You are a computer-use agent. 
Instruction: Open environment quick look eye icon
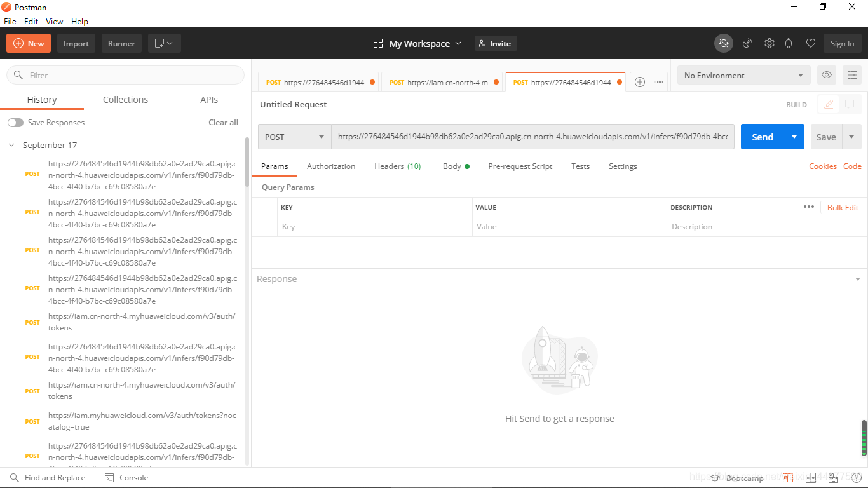point(827,75)
